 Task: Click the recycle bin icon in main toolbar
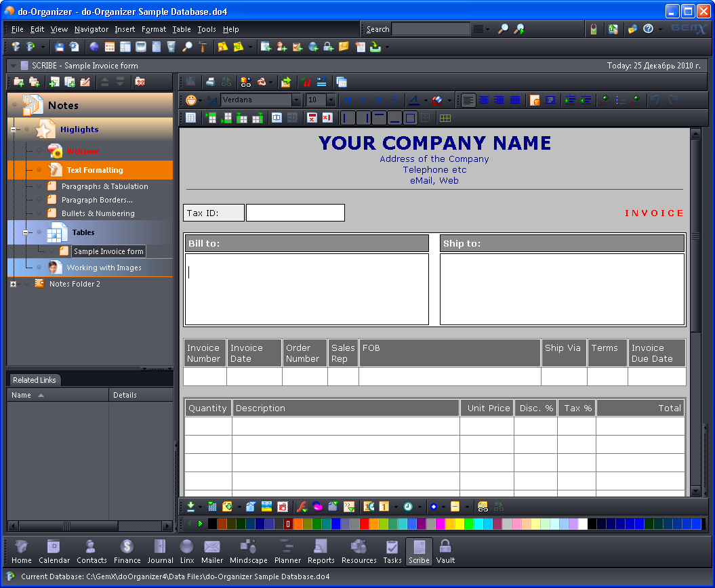(171, 47)
